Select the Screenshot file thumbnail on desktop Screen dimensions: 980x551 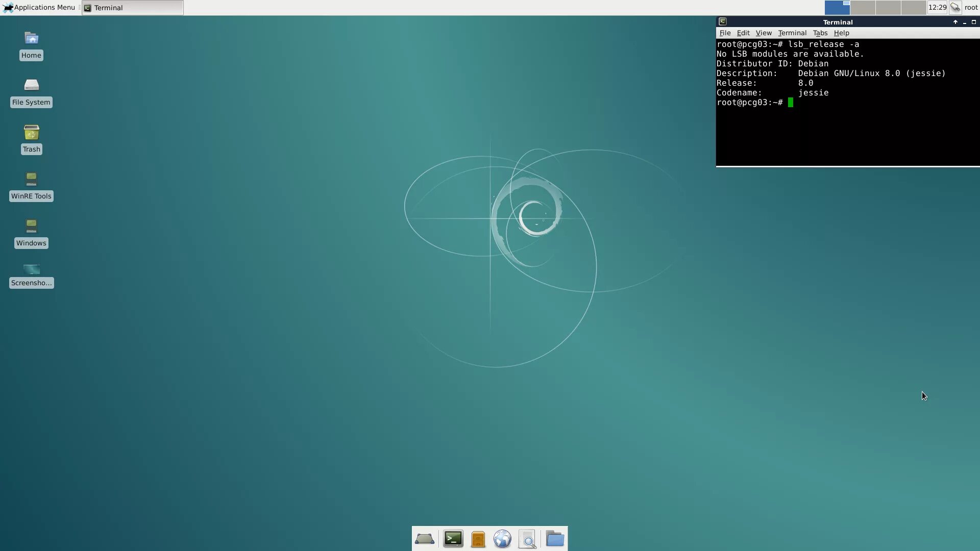tap(31, 275)
